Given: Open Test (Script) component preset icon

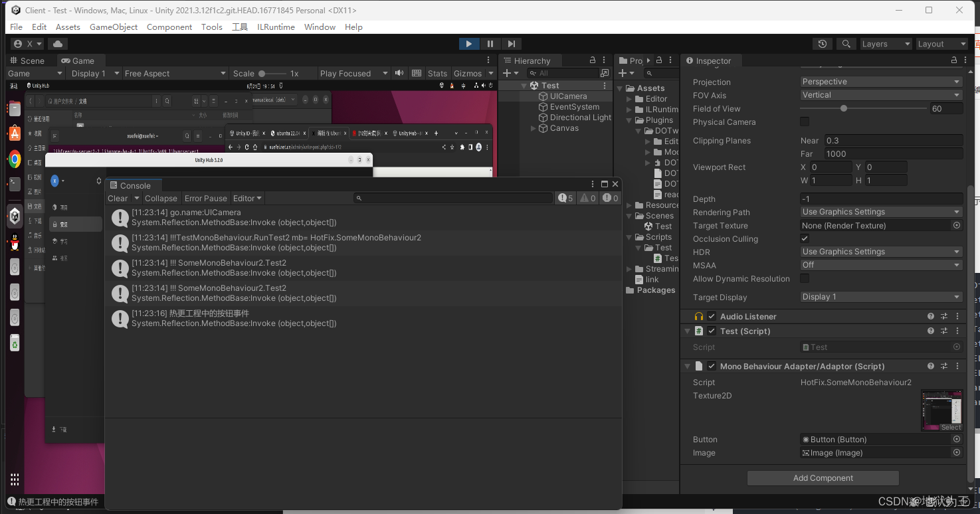Looking at the screenshot, I should [944, 331].
